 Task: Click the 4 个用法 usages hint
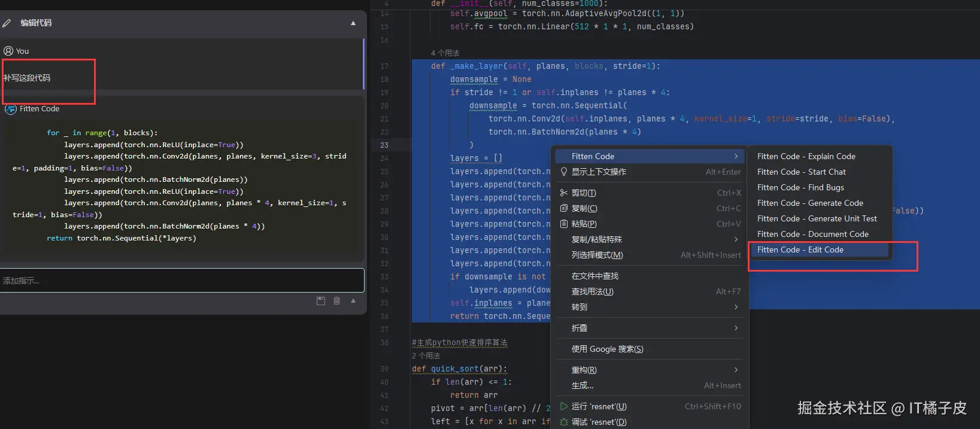[x=445, y=53]
